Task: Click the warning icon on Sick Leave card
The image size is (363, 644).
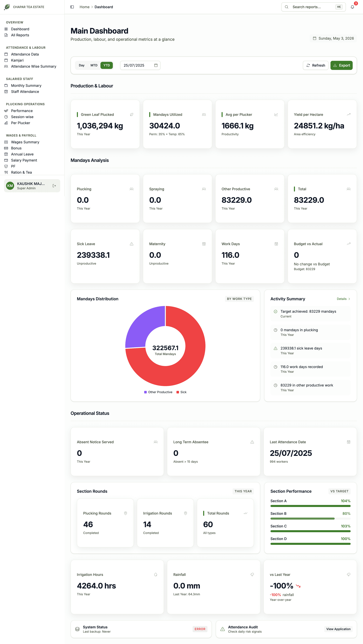Action: [132, 244]
